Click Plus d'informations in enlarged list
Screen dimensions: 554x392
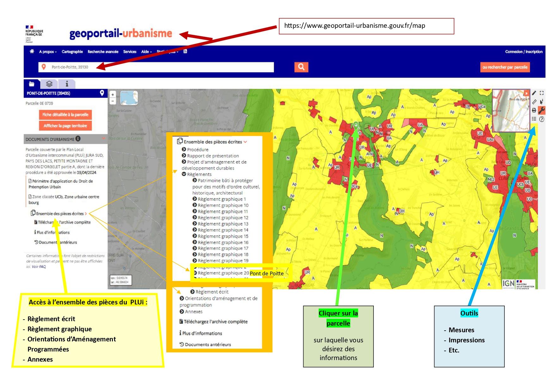(200, 333)
